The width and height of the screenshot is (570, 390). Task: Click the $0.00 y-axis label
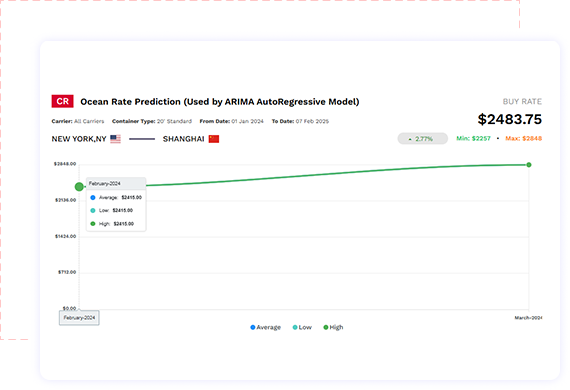coord(69,308)
